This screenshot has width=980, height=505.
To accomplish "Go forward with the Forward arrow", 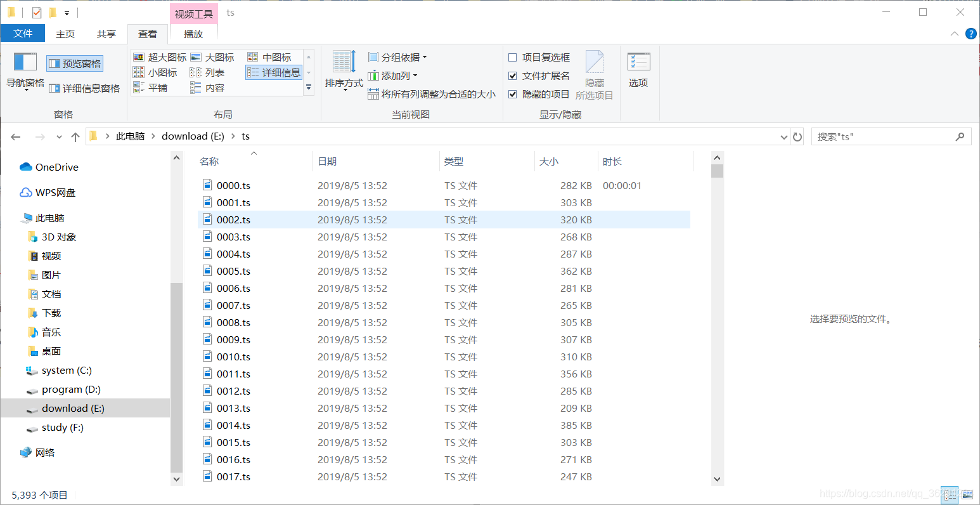I will (40, 136).
